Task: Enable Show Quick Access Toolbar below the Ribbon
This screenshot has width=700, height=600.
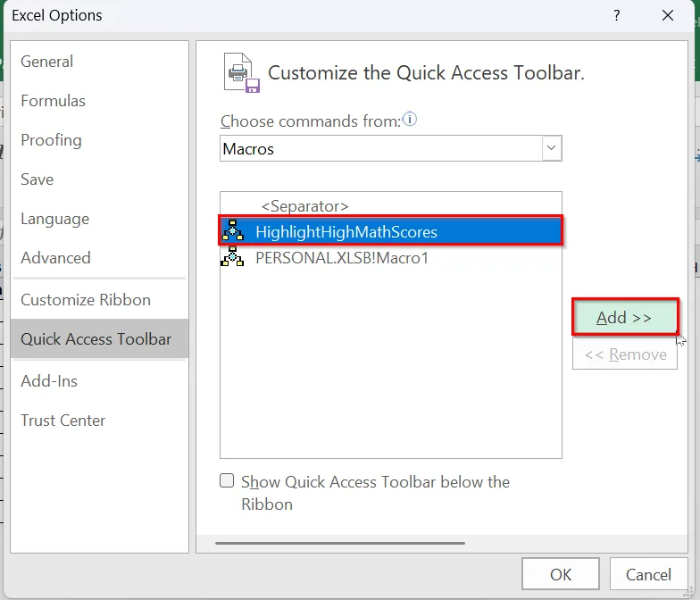Action: click(227, 480)
